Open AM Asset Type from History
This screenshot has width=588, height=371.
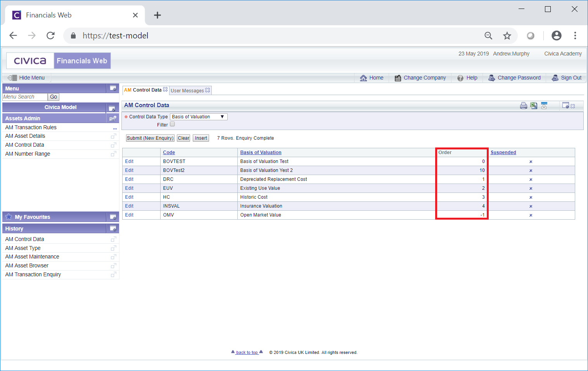23,248
